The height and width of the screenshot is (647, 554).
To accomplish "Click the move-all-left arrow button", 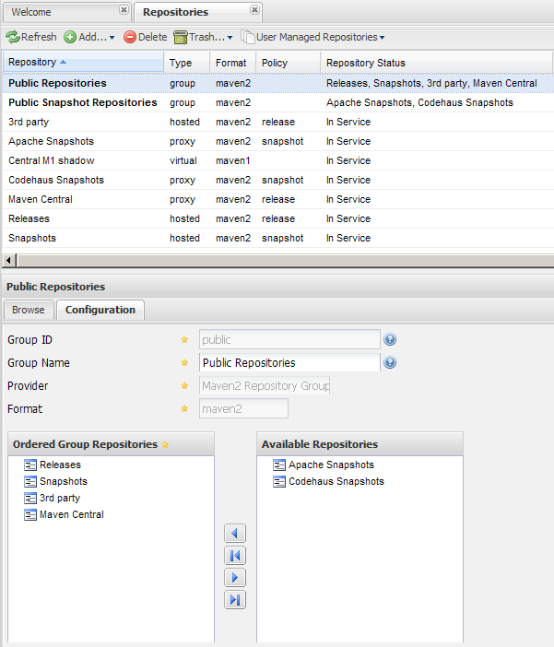I will coord(235,555).
